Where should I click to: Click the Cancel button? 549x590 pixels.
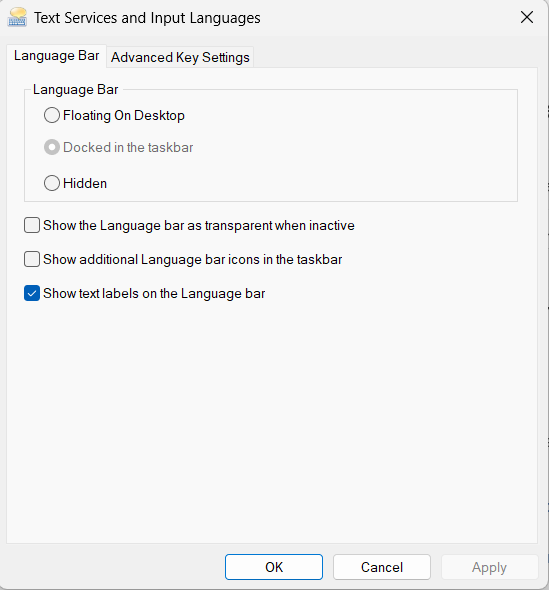click(x=382, y=567)
